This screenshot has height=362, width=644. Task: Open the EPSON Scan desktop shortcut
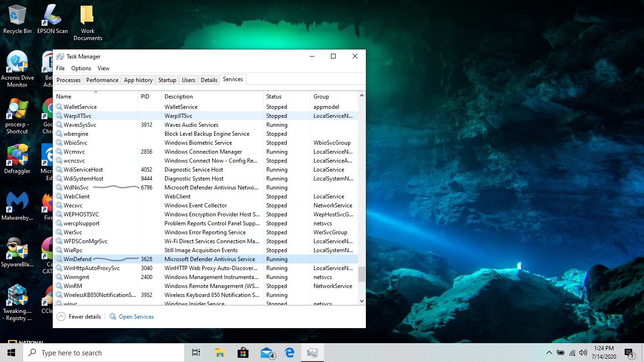click(52, 20)
